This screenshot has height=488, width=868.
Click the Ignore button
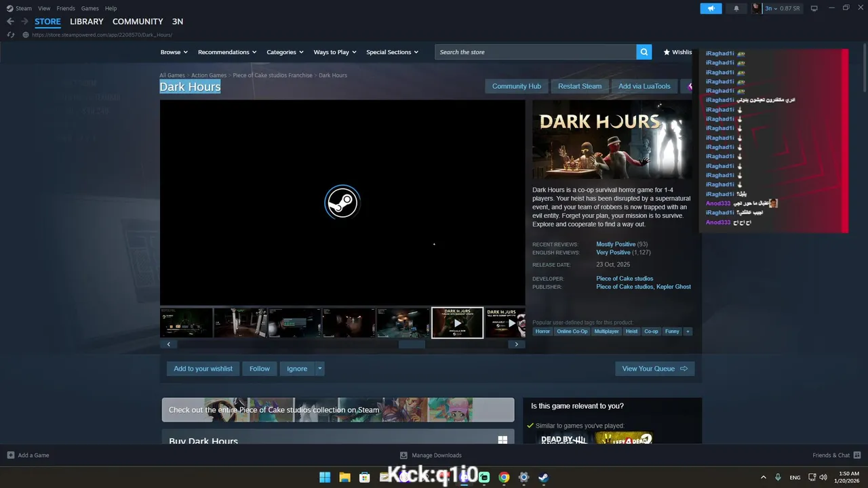(297, 369)
